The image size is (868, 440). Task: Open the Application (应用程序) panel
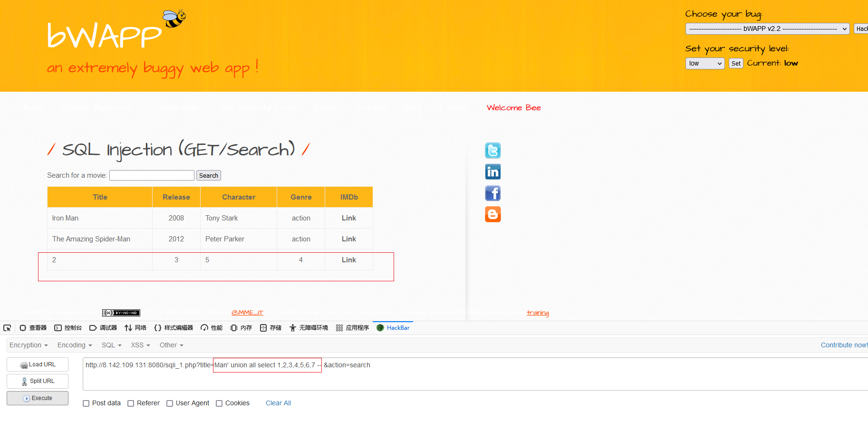coord(352,328)
